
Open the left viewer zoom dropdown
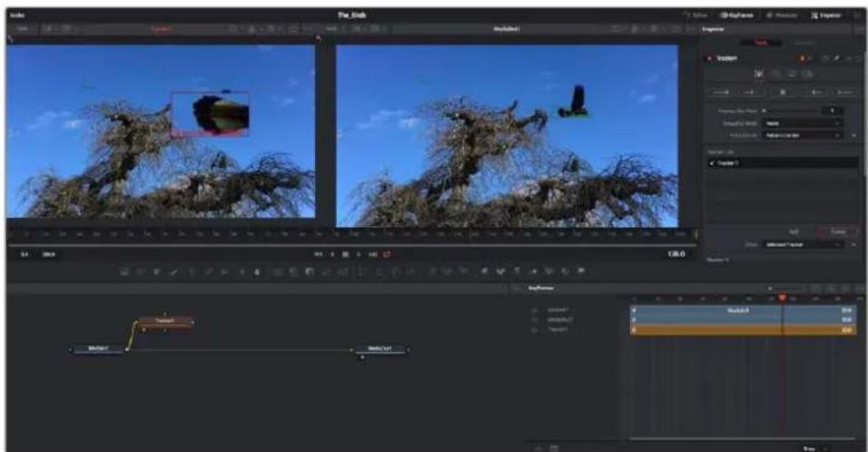pyautogui.click(x=22, y=28)
